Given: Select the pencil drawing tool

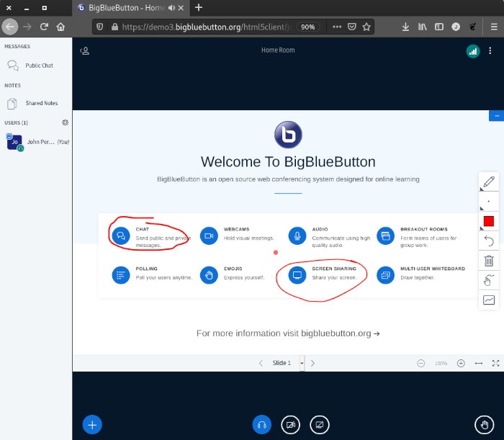Looking at the screenshot, I should coord(489,182).
